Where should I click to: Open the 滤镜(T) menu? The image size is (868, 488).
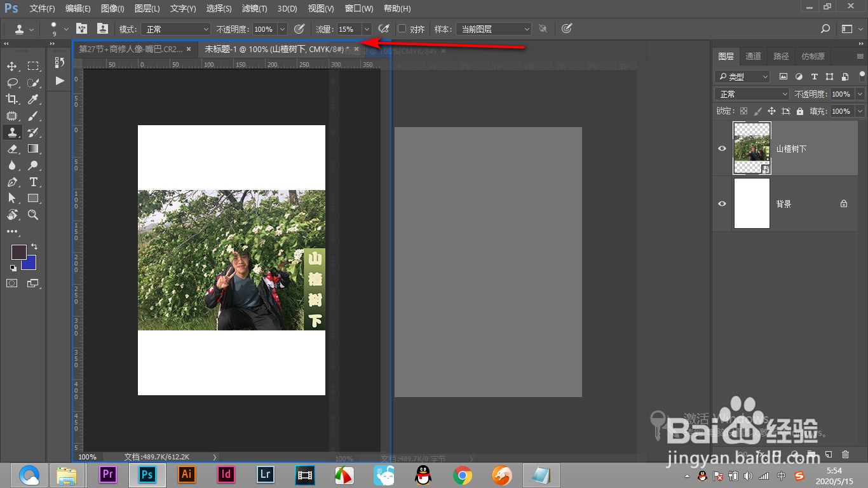255,8
